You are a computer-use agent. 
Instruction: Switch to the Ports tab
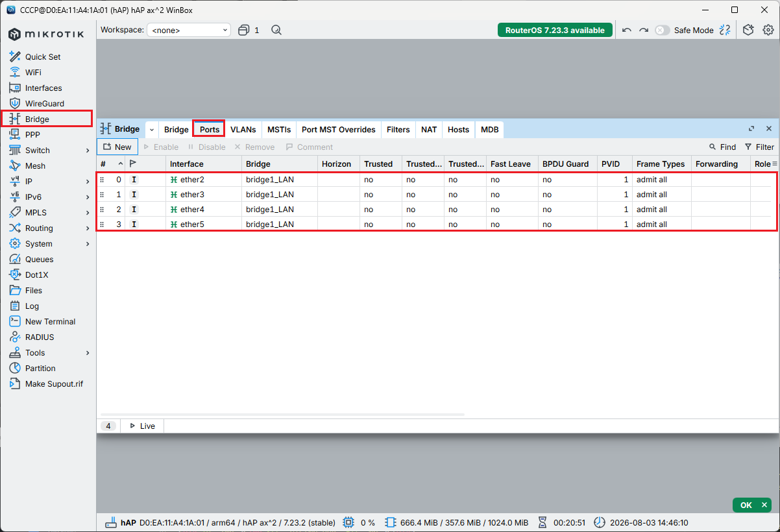210,130
